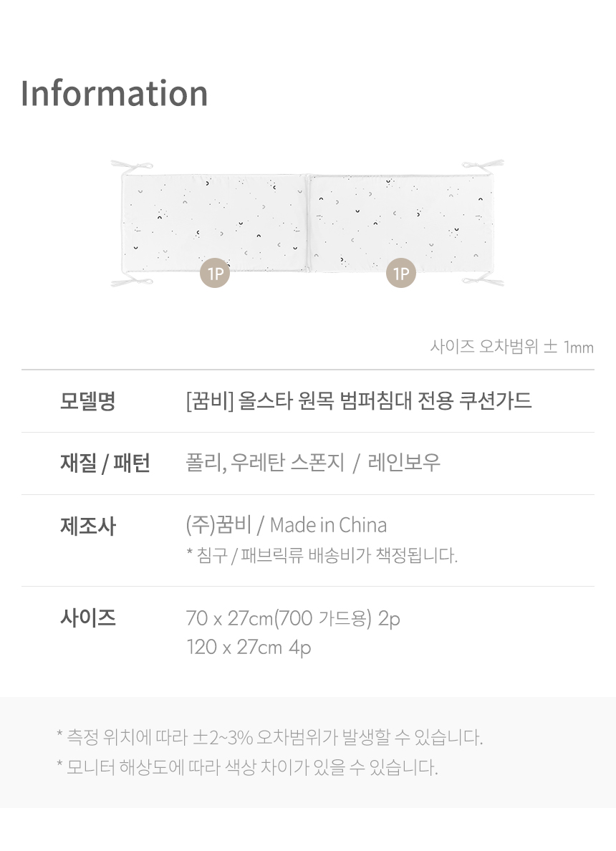Click the 올스타 원목 범퍼침대 전용 쿠션가드 model name
Screen dimensions: 616x851
click(x=358, y=401)
